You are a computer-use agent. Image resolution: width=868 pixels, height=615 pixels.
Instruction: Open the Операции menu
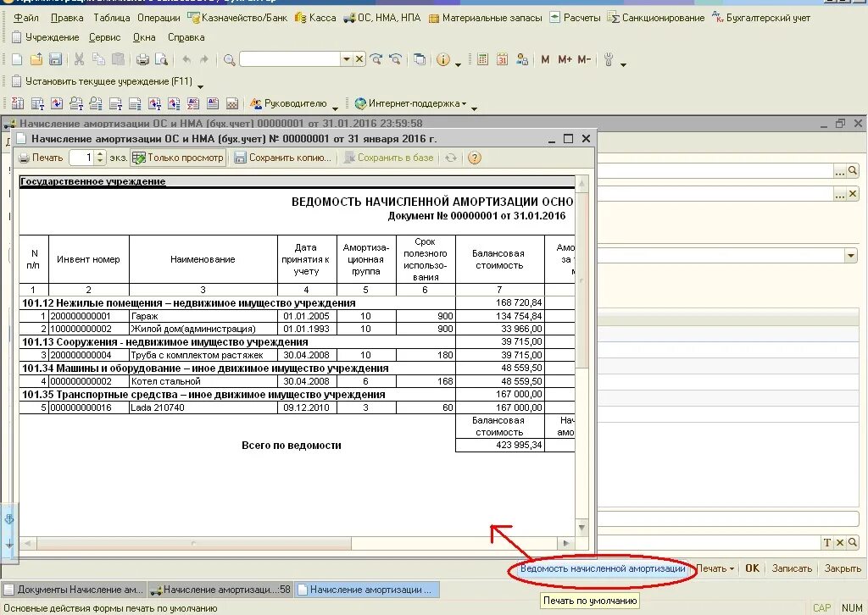pyautogui.click(x=159, y=18)
